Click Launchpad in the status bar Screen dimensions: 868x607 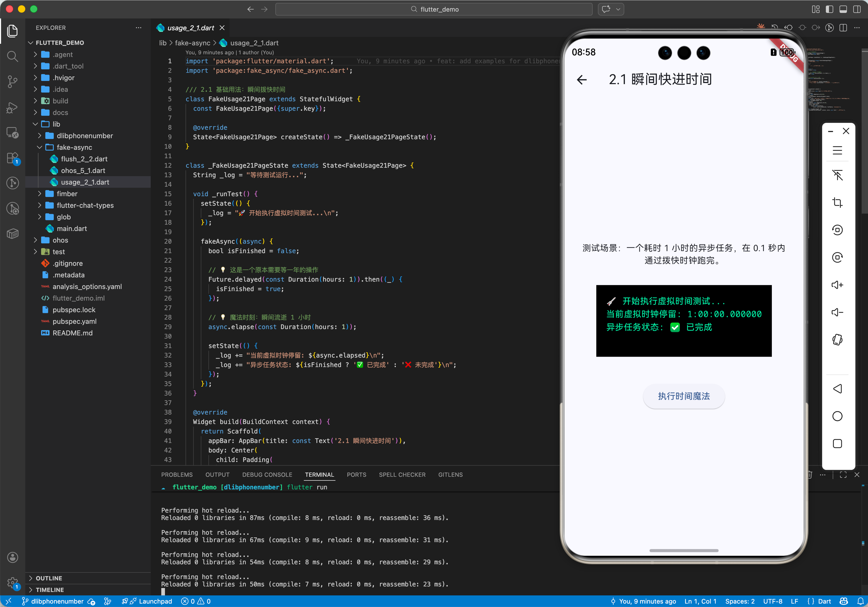(x=155, y=601)
